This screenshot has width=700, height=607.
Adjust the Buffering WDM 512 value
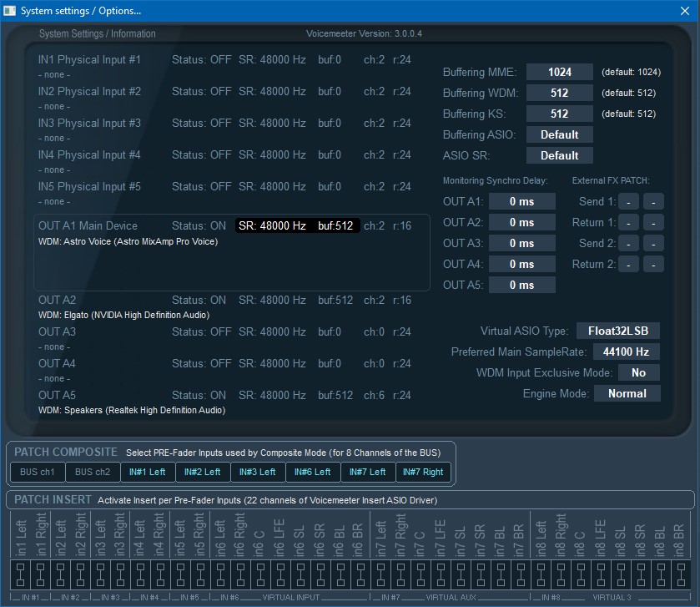point(559,93)
